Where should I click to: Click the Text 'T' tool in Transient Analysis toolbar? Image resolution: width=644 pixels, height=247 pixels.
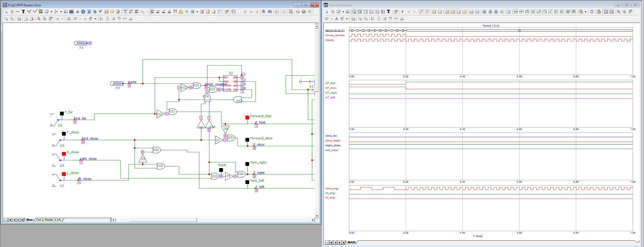click(389, 12)
